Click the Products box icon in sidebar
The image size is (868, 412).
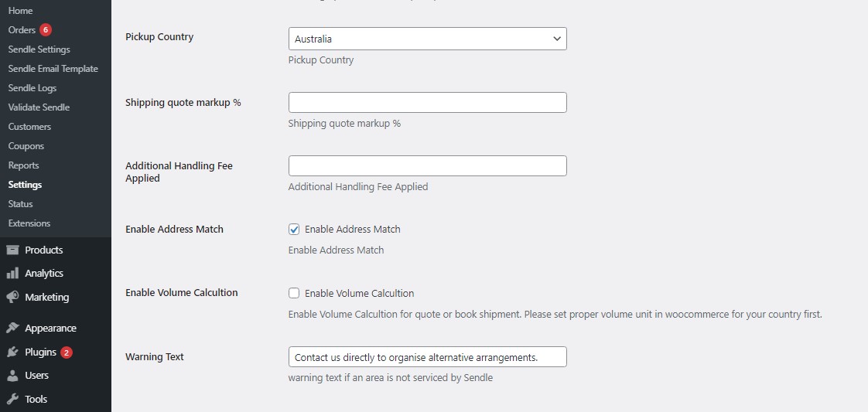pos(12,250)
